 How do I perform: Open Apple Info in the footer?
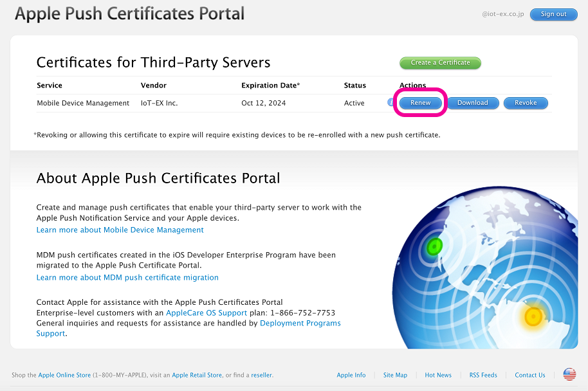[x=351, y=375]
